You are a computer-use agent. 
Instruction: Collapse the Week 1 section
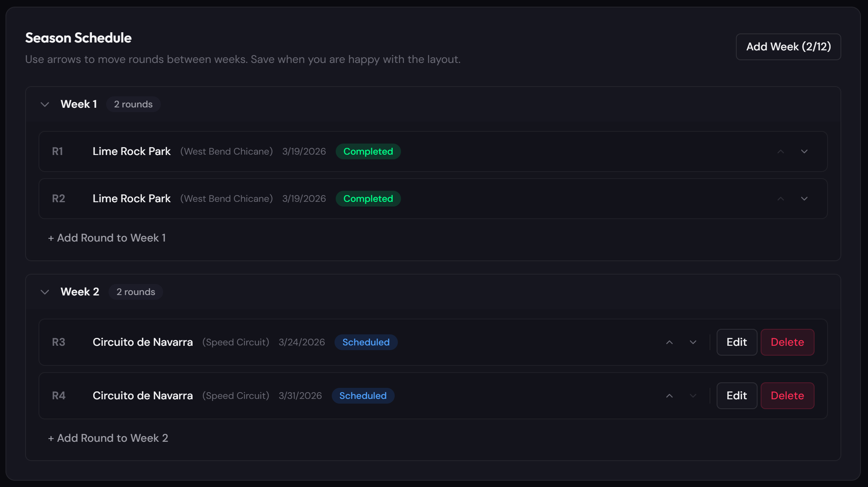pos(45,104)
